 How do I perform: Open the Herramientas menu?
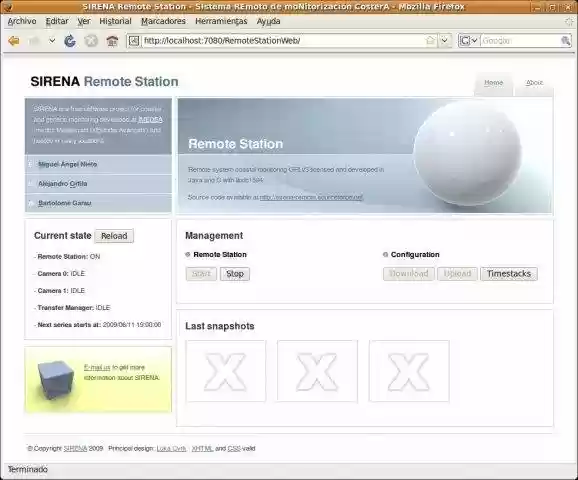221,21
